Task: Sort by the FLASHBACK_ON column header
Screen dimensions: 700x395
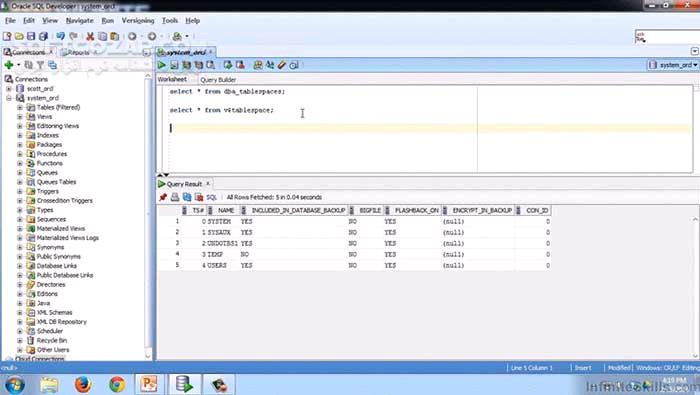Action: pos(413,210)
